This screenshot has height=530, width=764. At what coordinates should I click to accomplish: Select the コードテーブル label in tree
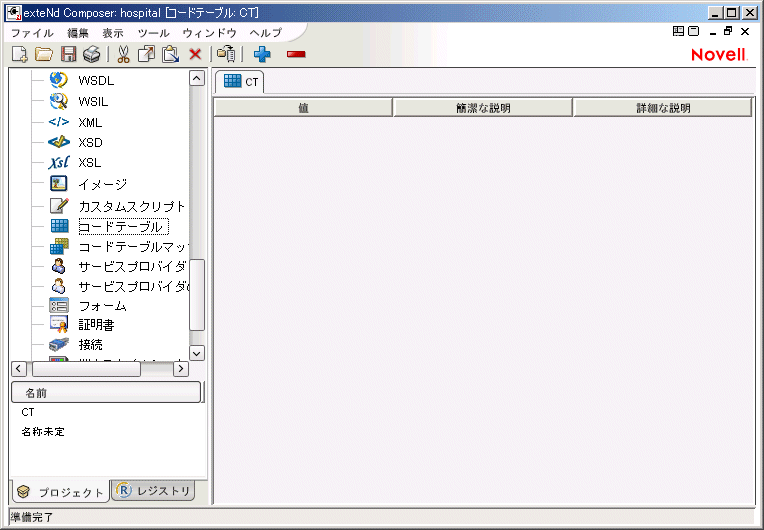click(123, 227)
